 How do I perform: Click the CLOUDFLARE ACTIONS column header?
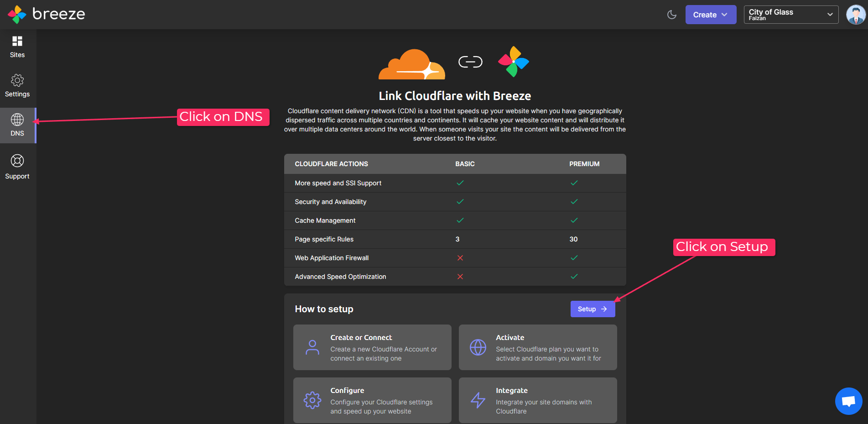click(x=331, y=164)
